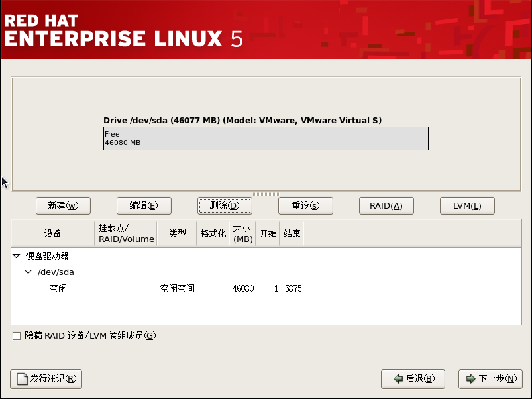This screenshot has width=532, height=399.
Task: Click the document icon on 发行注记 button
Action: [23, 379]
